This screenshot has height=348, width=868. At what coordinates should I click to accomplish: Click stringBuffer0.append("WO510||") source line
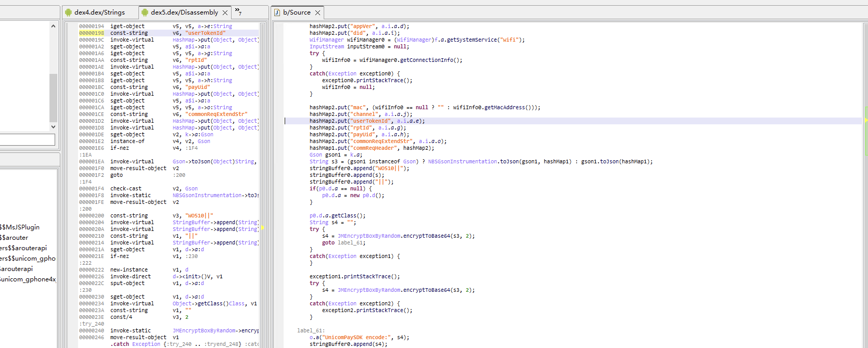(359, 168)
